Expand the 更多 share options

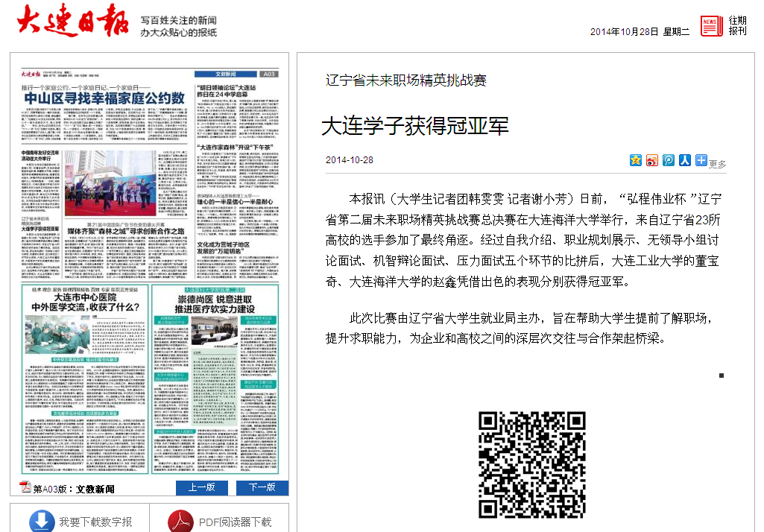[x=717, y=164]
